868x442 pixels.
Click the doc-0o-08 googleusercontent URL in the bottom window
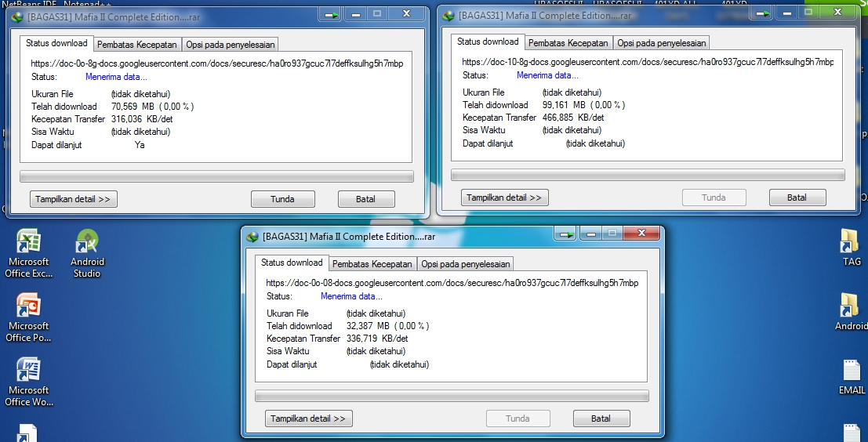tap(452, 283)
